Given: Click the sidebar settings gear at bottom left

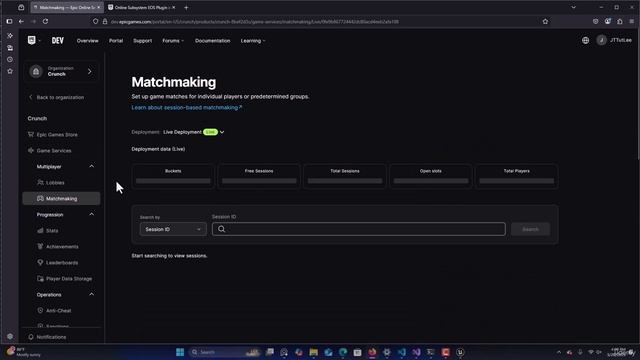Looking at the screenshot, I should 10,337.
